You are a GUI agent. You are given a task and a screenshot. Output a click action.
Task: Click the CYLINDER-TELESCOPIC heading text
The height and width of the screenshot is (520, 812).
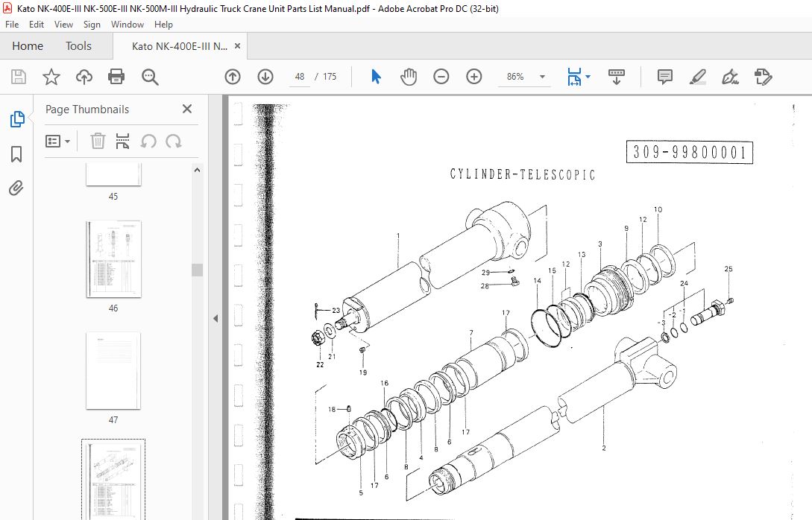523,174
